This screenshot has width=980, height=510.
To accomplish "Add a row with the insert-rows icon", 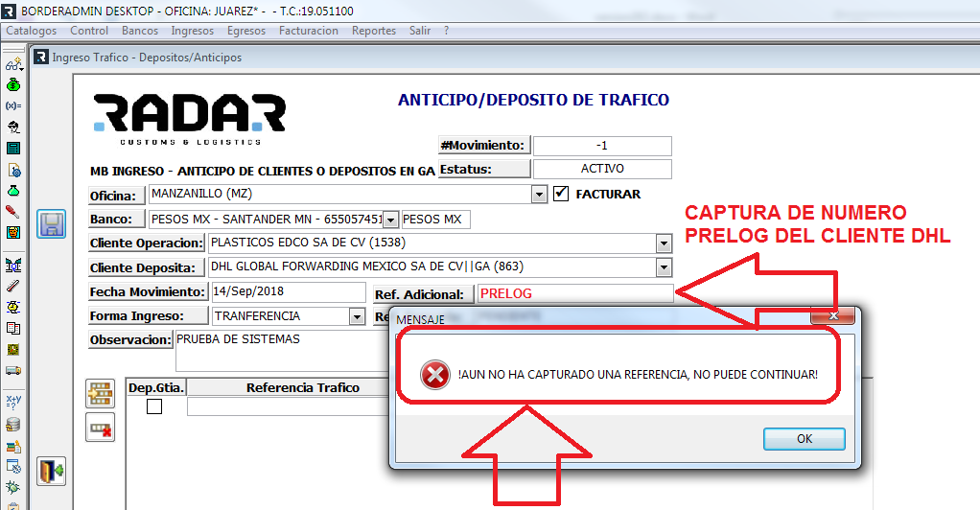I will coord(100,394).
